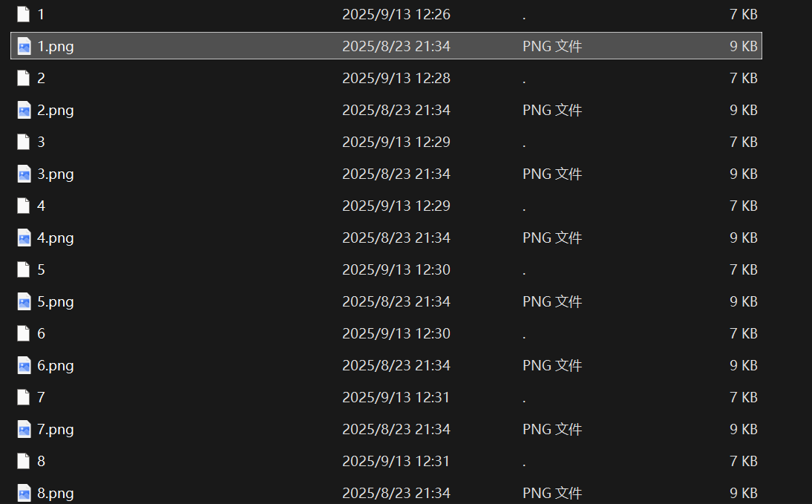This screenshot has width=812, height=504.
Task: Click the blank file icon of file 8
Action: [x=24, y=461]
